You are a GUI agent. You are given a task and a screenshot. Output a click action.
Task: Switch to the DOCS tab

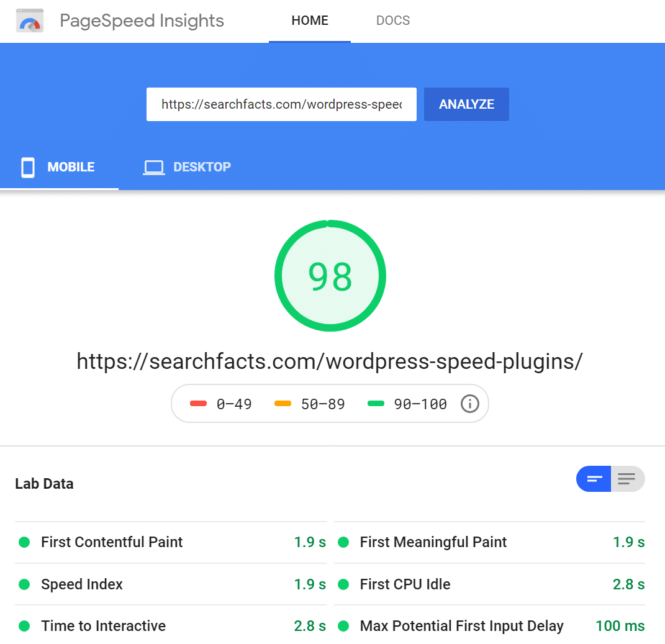pos(392,20)
